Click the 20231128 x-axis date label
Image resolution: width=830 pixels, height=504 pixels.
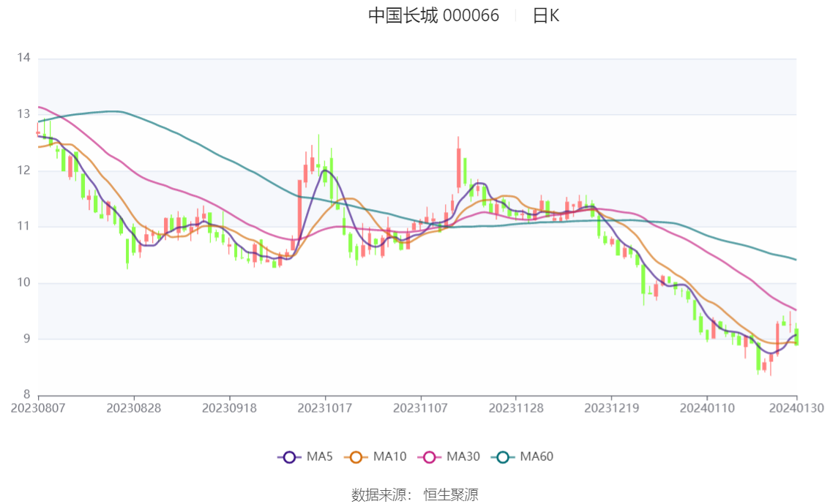click(x=516, y=408)
